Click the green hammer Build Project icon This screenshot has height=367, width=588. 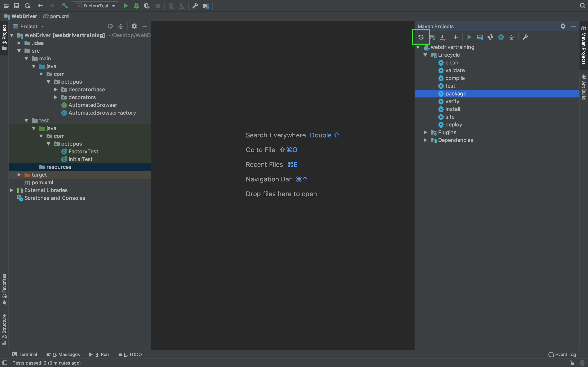point(65,6)
